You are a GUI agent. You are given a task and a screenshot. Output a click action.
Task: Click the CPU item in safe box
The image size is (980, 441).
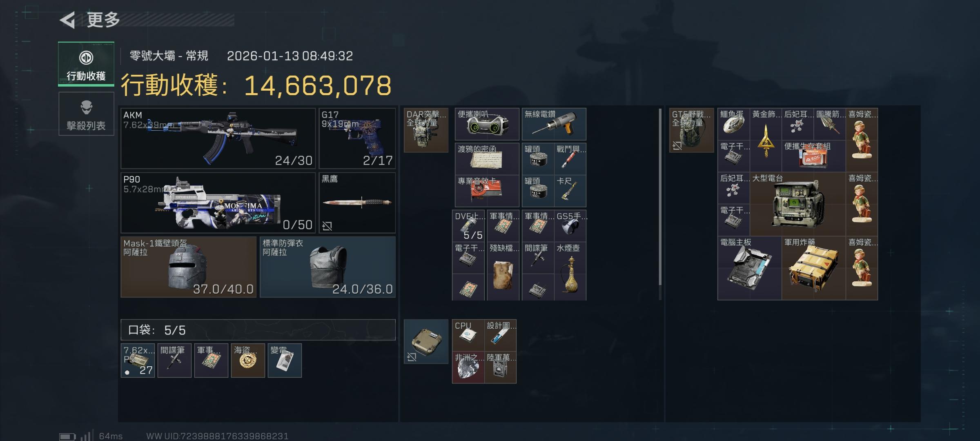[468, 335]
